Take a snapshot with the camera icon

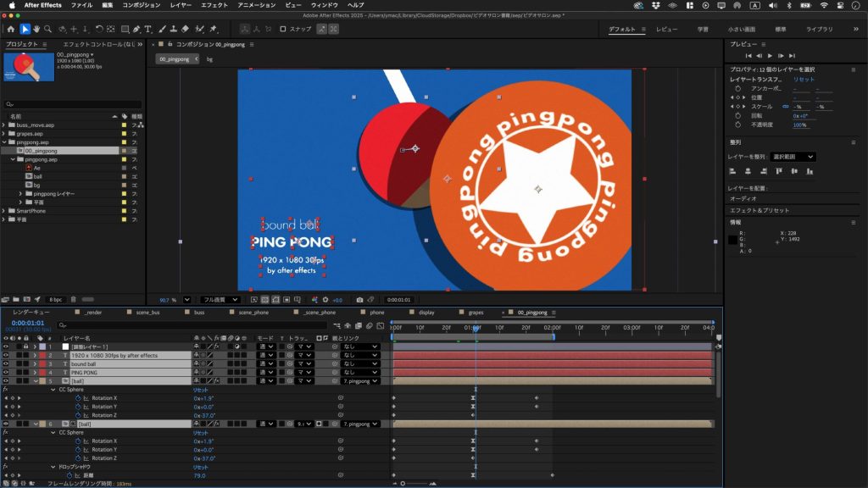[359, 300]
